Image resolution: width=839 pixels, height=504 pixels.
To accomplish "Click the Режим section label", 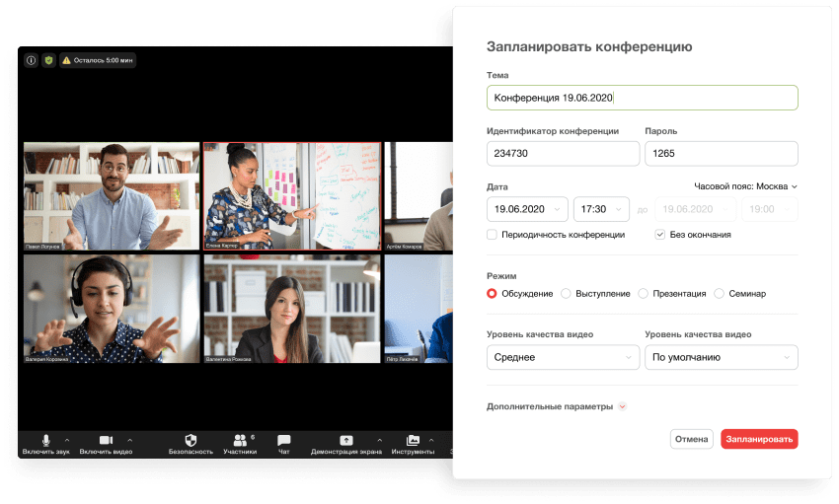I will pos(501,276).
